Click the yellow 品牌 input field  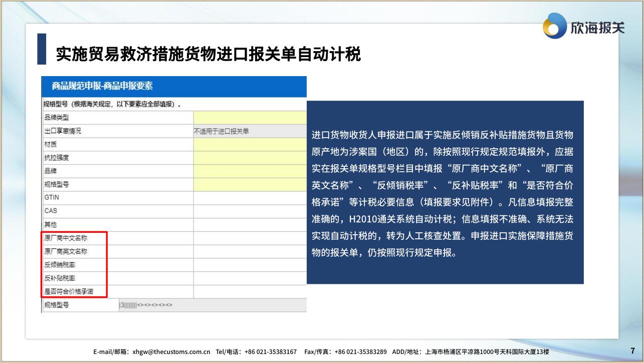click(250, 171)
